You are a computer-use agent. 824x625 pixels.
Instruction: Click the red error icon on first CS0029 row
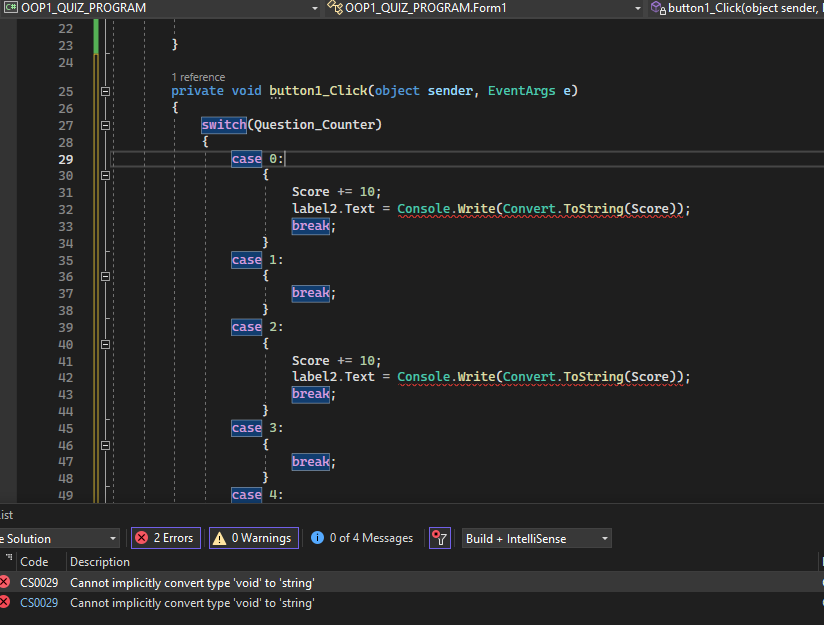click(x=5, y=582)
